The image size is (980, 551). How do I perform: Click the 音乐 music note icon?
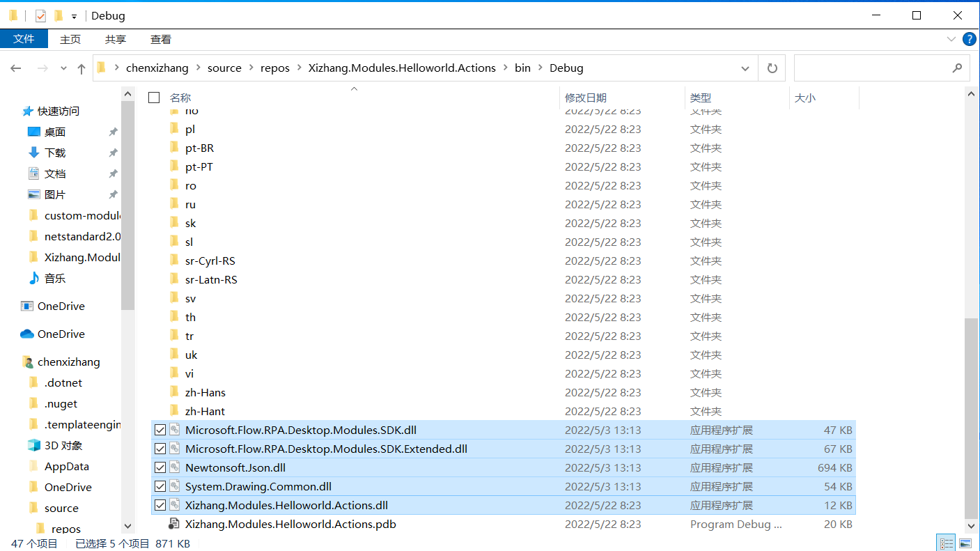coord(33,278)
